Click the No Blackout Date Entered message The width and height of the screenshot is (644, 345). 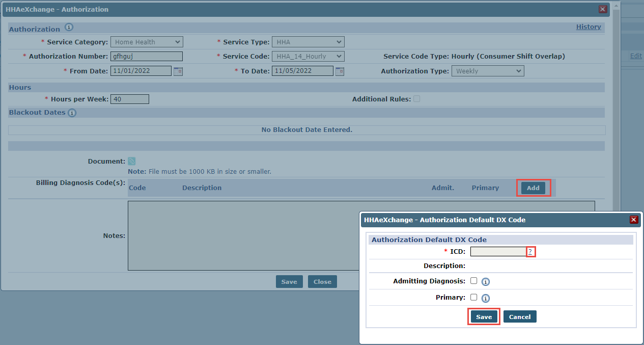point(307,130)
